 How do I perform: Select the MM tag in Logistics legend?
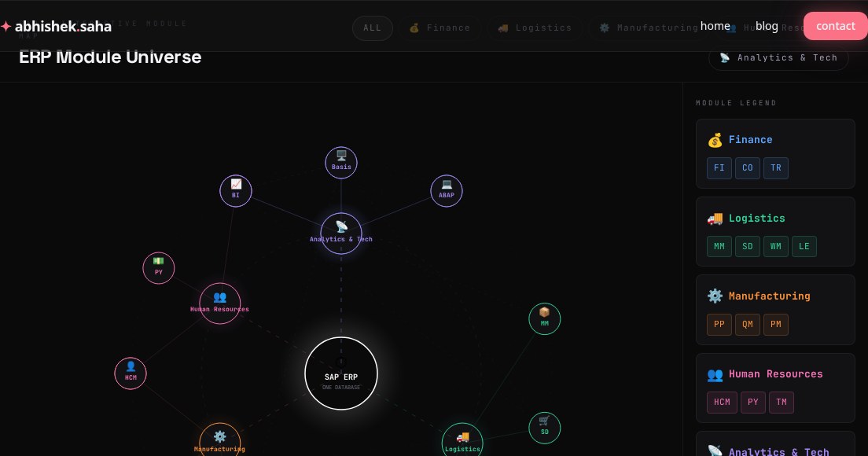[719, 246]
